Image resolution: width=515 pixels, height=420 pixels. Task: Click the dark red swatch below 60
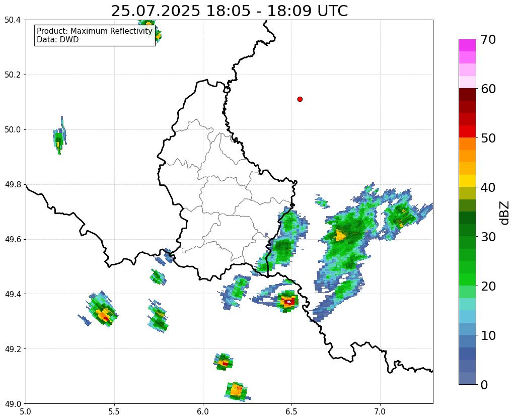click(x=467, y=95)
